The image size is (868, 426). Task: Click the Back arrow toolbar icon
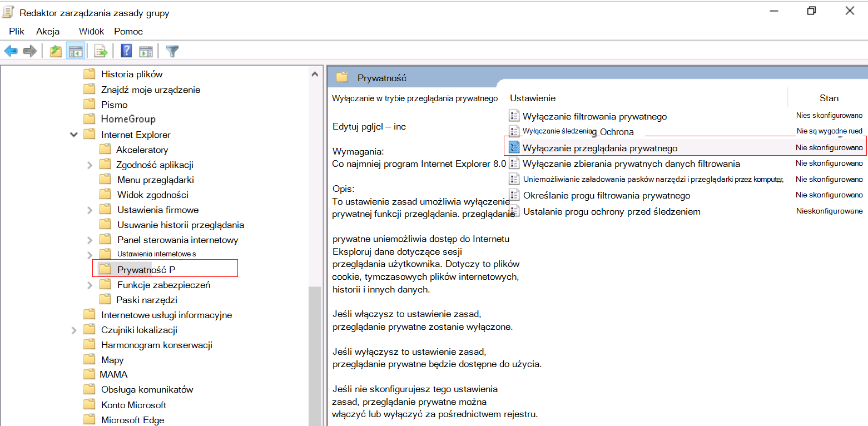click(x=11, y=51)
